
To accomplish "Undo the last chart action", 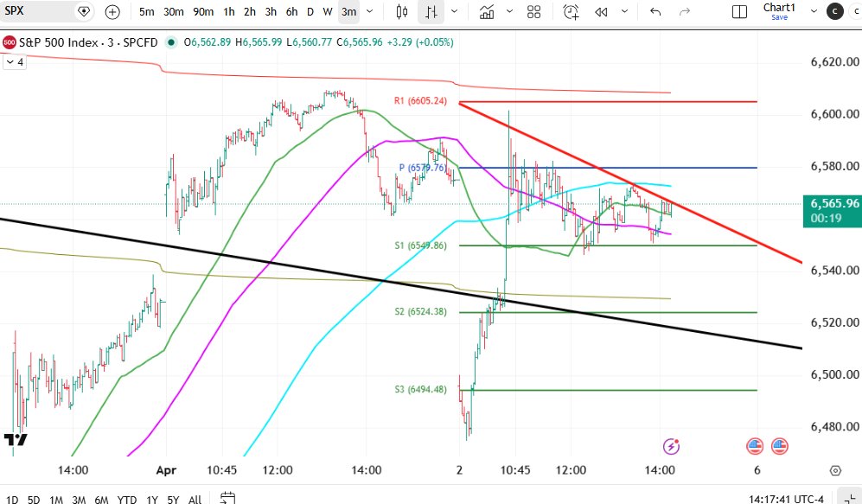I will (655, 11).
